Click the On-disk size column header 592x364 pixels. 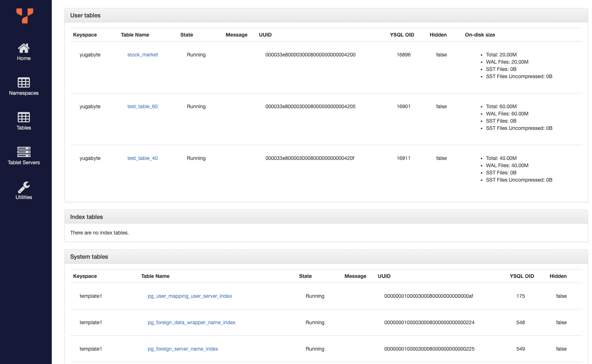tap(480, 35)
